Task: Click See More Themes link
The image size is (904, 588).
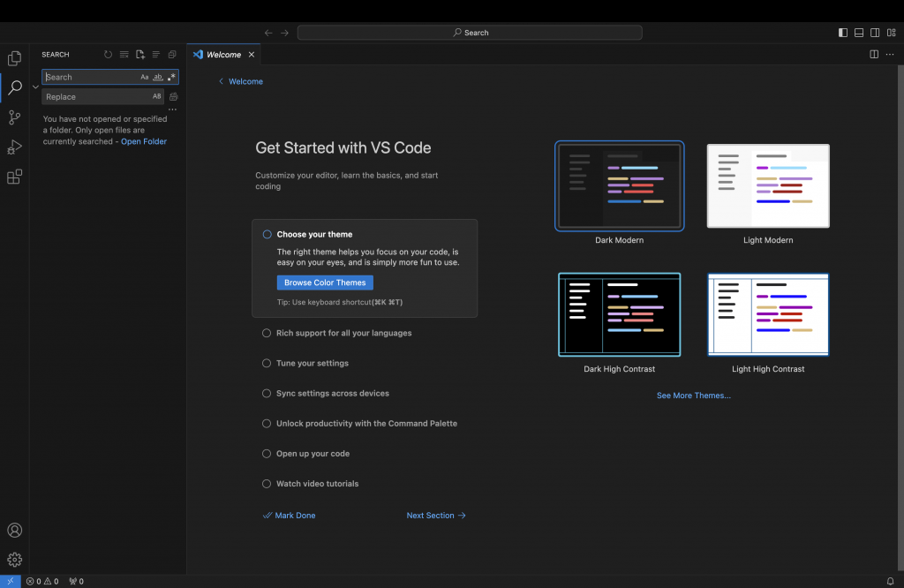Action: [694, 396]
